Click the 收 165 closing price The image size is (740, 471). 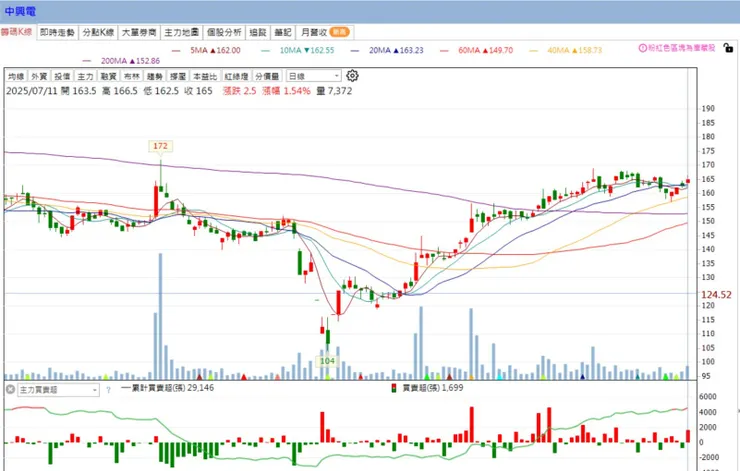[x=199, y=91]
